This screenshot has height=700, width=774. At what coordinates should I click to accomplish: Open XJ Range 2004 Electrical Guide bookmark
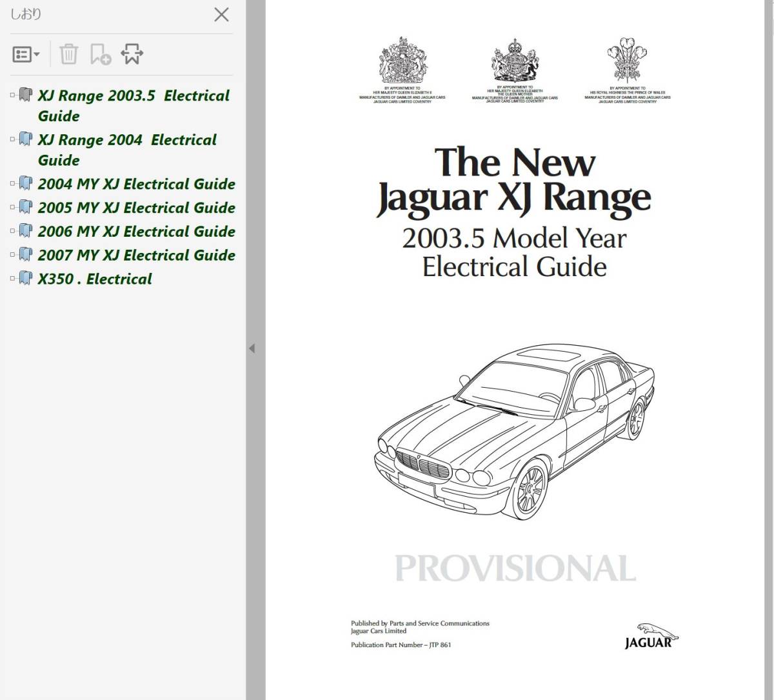[x=127, y=150]
